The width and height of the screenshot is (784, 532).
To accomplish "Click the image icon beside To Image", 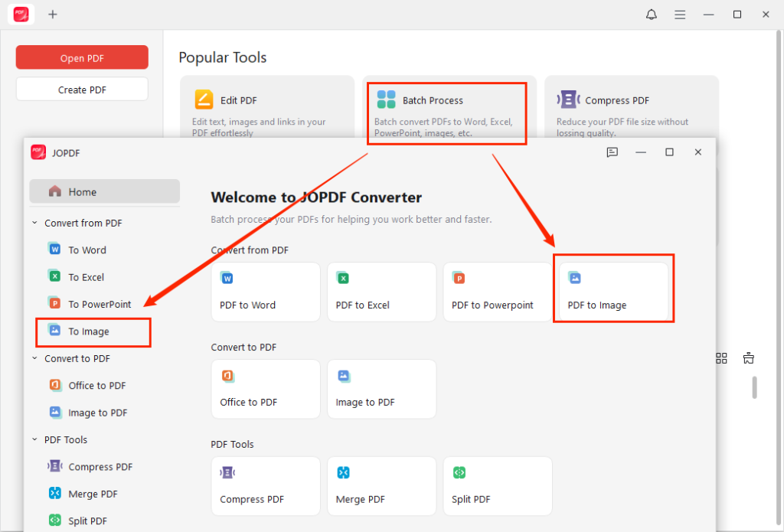I will click(54, 330).
